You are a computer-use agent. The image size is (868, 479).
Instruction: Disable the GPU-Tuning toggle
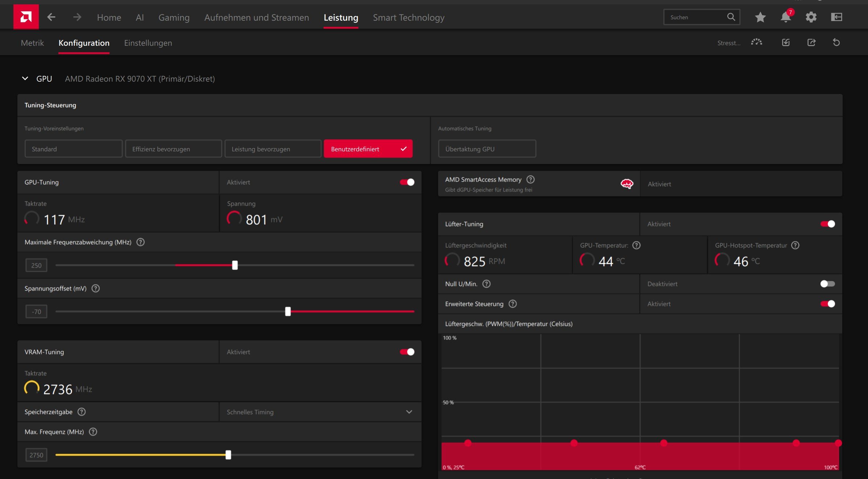tap(407, 182)
